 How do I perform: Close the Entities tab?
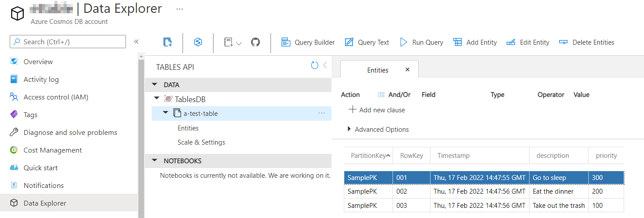tap(408, 69)
